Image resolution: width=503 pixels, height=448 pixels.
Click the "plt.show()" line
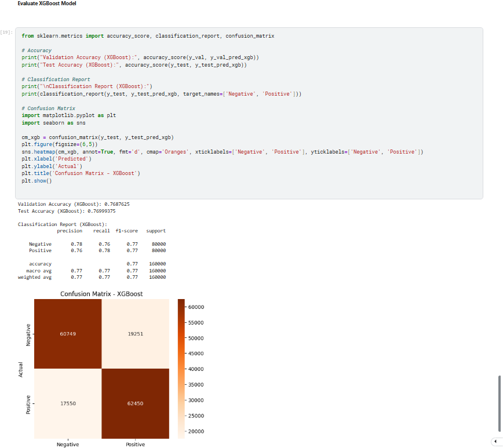pyautogui.click(x=37, y=181)
